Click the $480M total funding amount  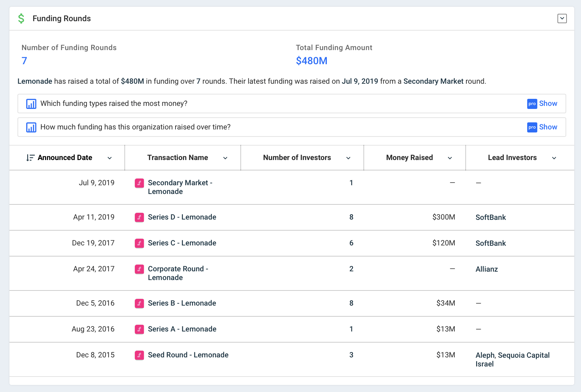point(312,61)
